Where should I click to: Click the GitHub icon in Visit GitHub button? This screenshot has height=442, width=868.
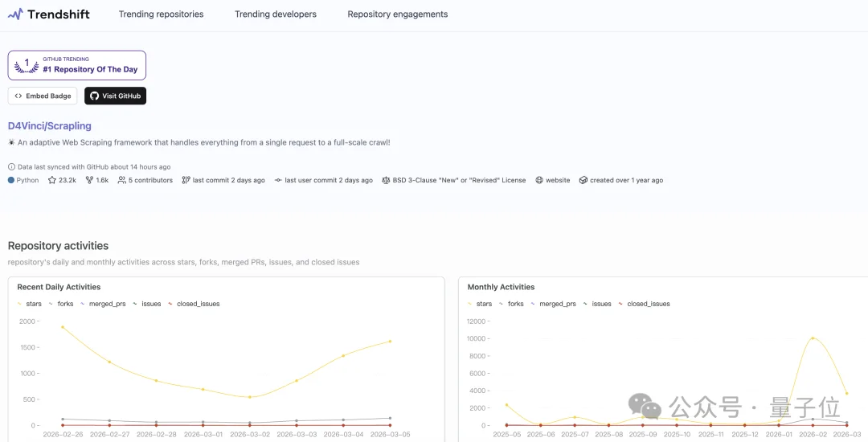(94, 96)
